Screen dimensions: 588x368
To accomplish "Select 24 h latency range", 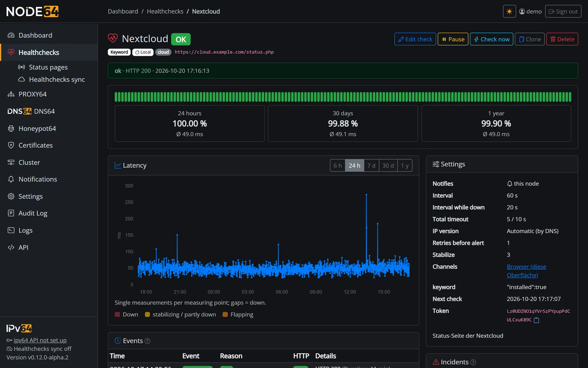I will point(355,166).
